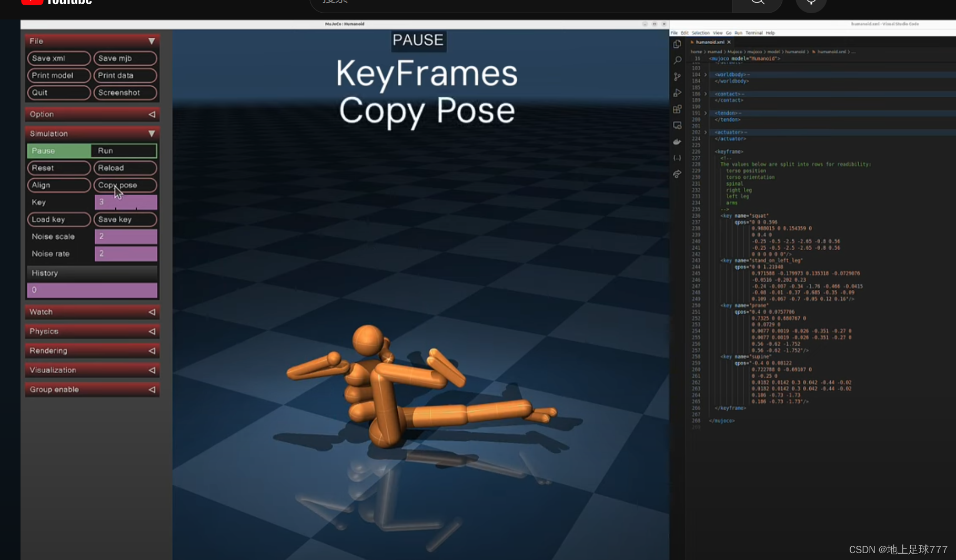
Task: Unfold the contact element at line 186
Action: [706, 94]
